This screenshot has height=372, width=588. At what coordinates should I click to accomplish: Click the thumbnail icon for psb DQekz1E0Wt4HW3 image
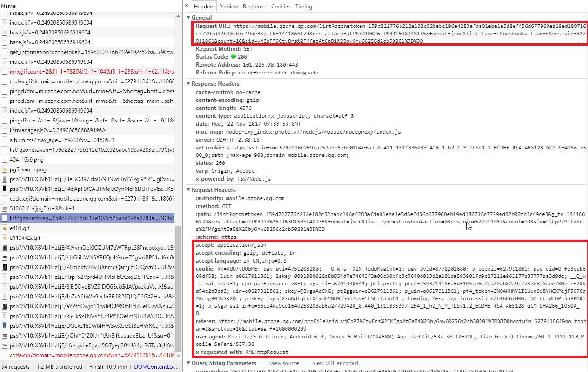pyautogui.click(x=5, y=326)
